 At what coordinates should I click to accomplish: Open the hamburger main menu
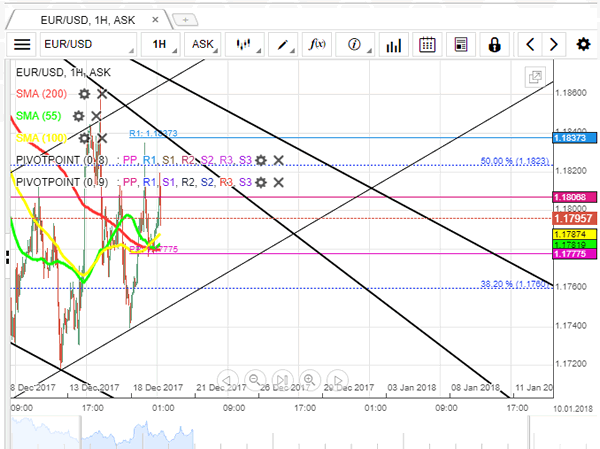(x=22, y=44)
